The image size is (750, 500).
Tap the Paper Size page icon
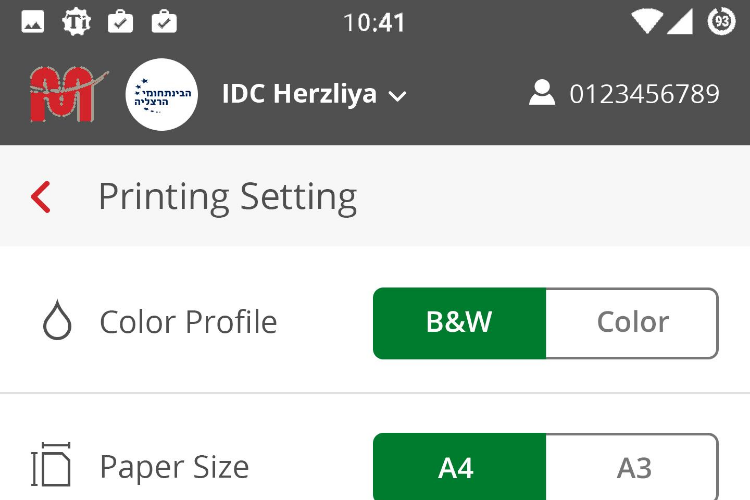pyautogui.click(x=51, y=465)
